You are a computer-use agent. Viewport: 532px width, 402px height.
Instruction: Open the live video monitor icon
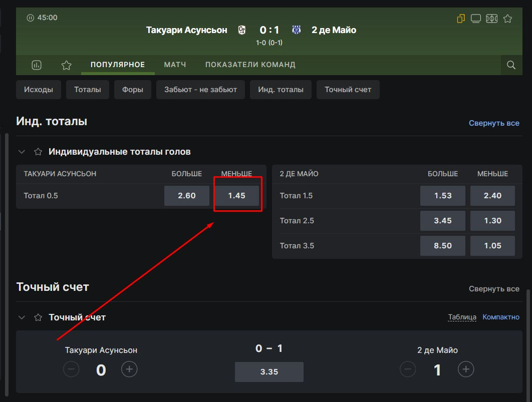[x=476, y=19]
